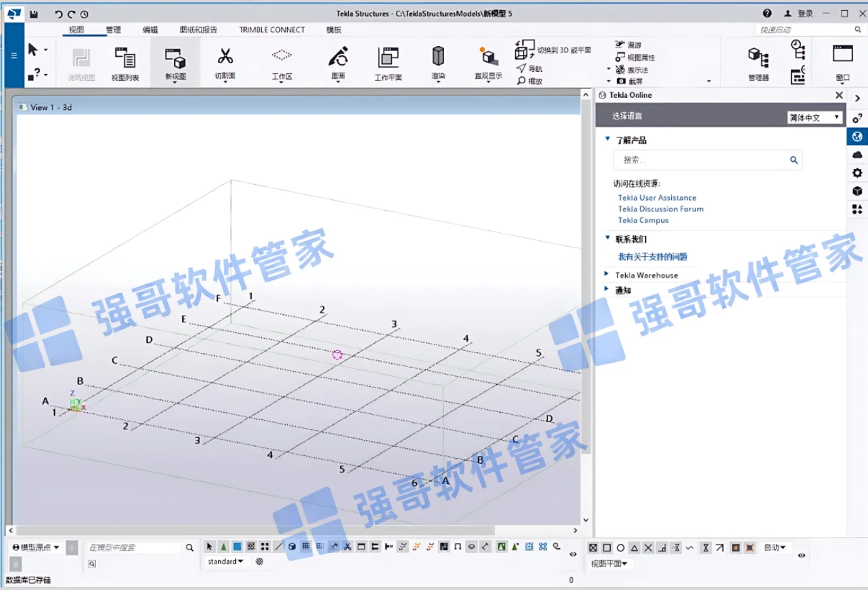The width and height of the screenshot is (868, 590).
Task: Click the save icon in the title bar
Action: [x=34, y=14]
